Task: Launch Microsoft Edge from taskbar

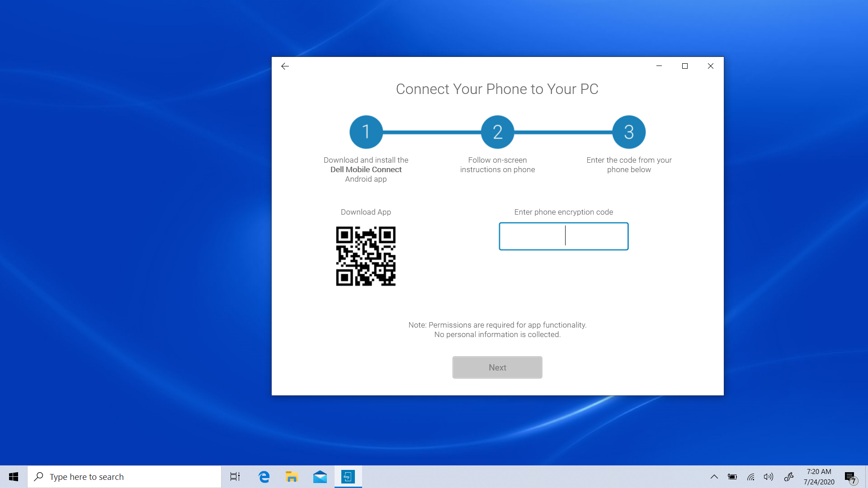Action: click(x=264, y=477)
